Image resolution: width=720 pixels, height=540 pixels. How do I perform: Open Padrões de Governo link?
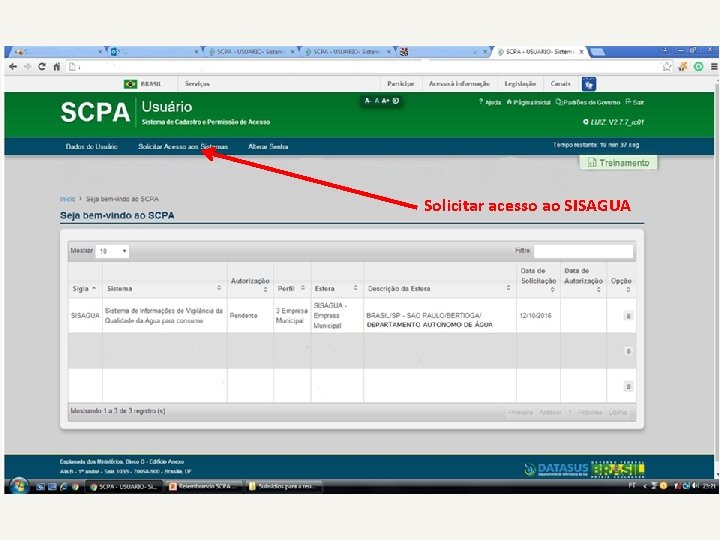[588, 102]
